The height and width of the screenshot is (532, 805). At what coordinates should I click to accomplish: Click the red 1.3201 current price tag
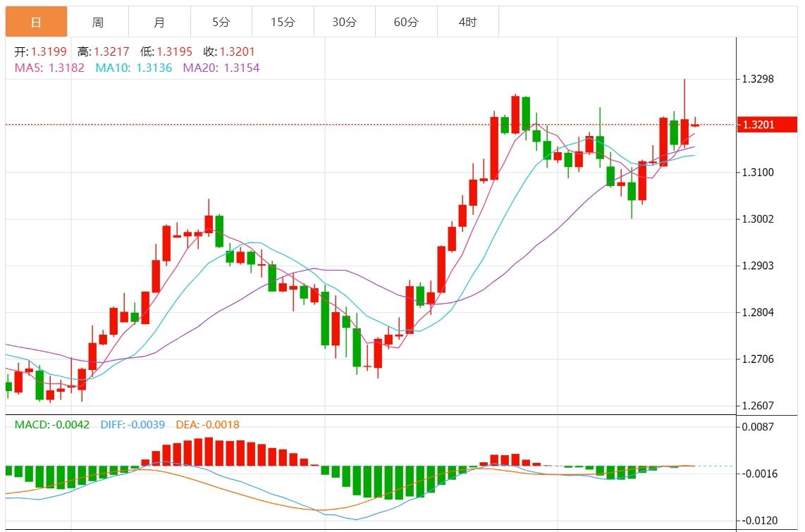pyautogui.click(x=766, y=125)
